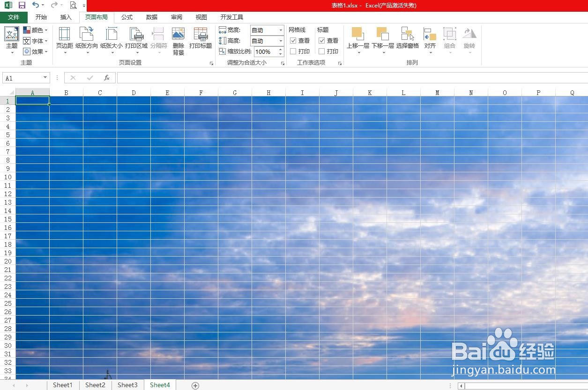This screenshot has height=390, width=588.
Task: Open Print Area (打印区域) menu
Action: click(136, 40)
